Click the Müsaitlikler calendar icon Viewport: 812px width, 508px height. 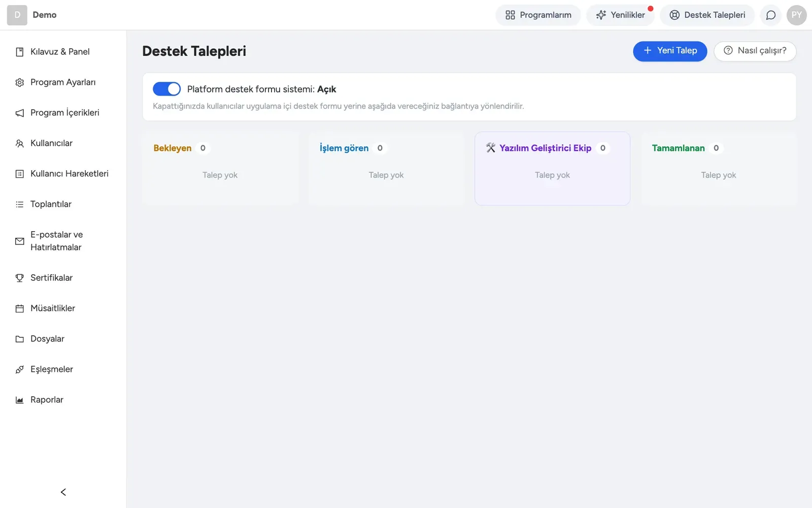pos(20,308)
